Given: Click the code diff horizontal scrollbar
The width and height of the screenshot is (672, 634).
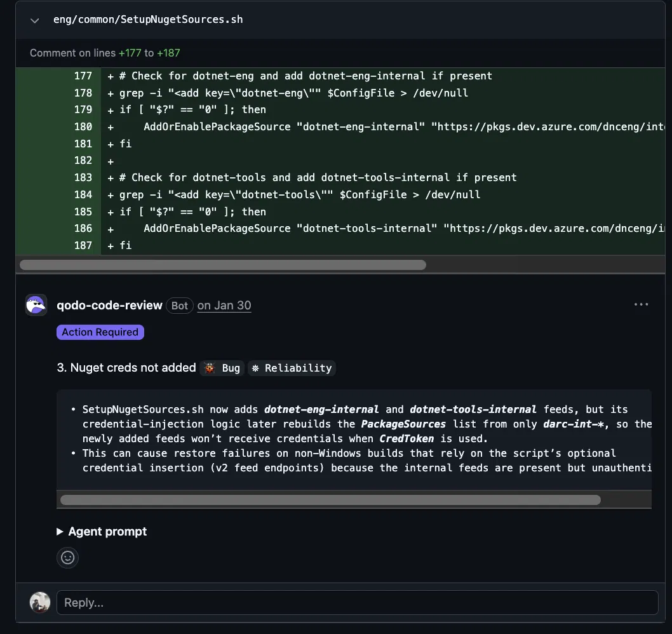Looking at the screenshot, I should 223,265.
